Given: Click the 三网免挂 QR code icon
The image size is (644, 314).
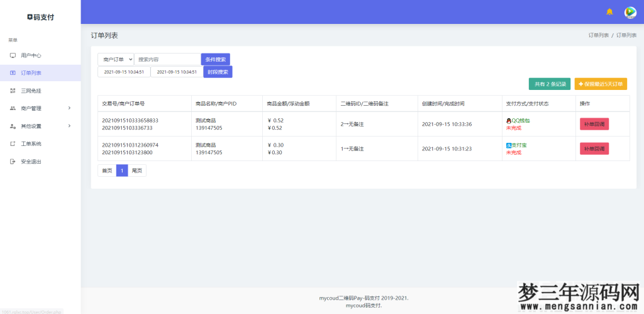Looking at the screenshot, I should (13, 91).
